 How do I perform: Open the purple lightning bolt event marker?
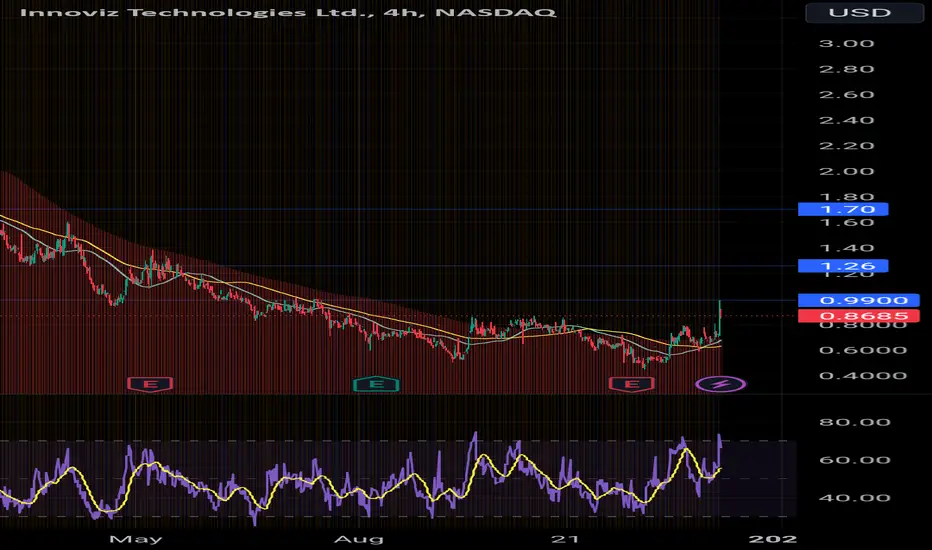click(720, 384)
